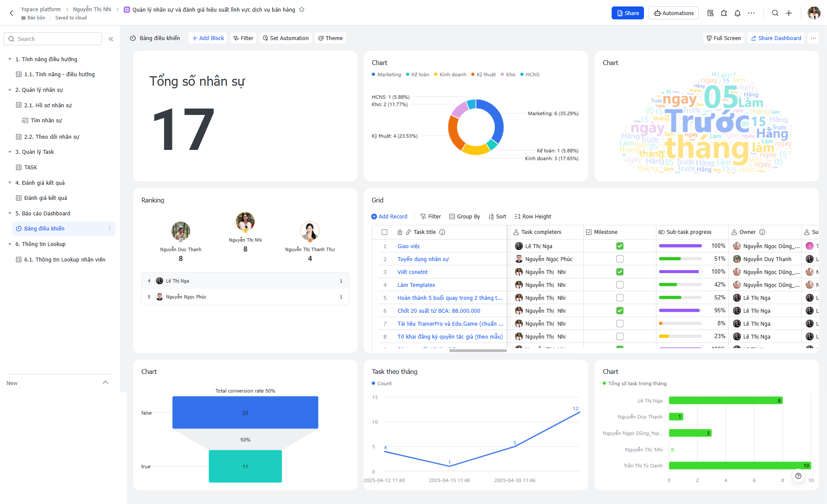This screenshot has height=504, width=827.
Task: Click the TASK table icon in sidebar
Action: (x=19, y=167)
